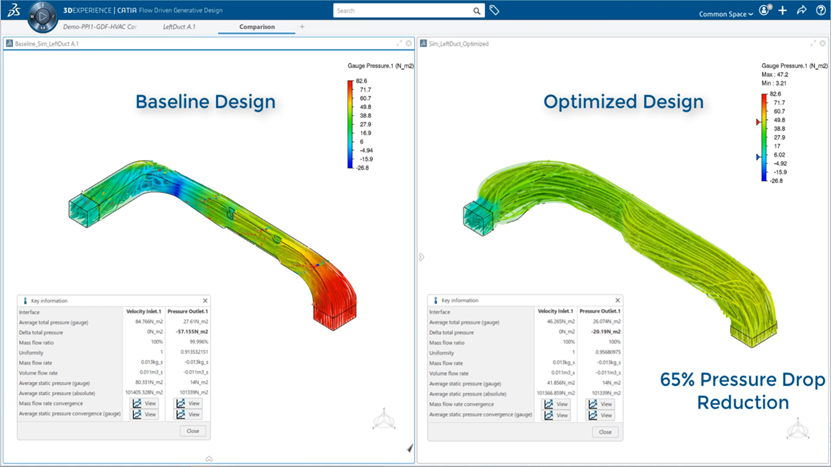The width and height of the screenshot is (831, 467).
Task: Open the user profile icon
Action: (x=764, y=10)
